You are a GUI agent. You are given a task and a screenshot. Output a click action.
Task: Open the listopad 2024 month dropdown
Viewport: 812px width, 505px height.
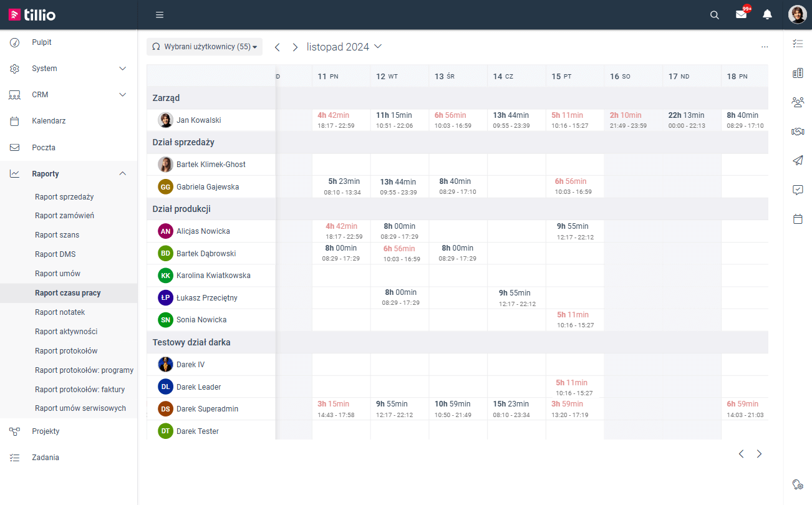[344, 47]
